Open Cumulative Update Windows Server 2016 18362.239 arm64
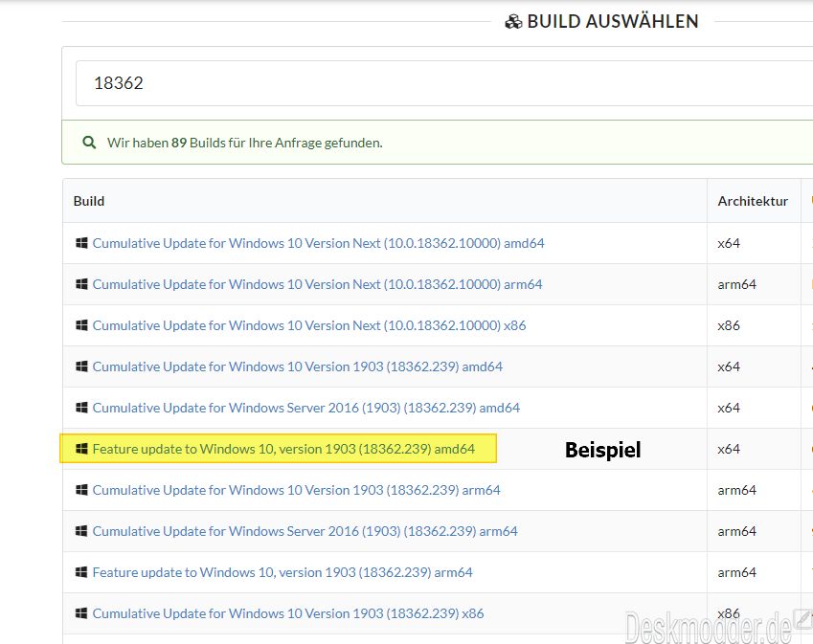 click(305, 531)
